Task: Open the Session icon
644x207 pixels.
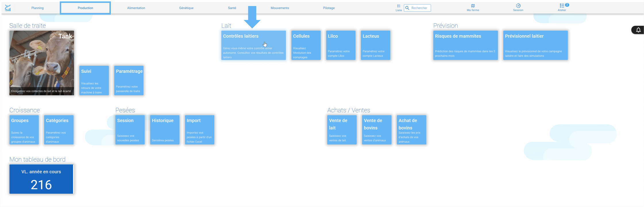Action: (518, 6)
